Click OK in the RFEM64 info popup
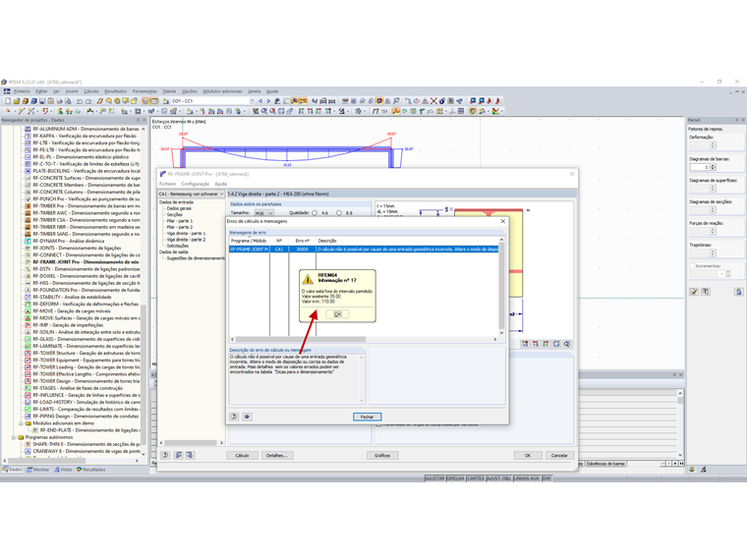Screen dimensions: 747x560 (x=337, y=314)
